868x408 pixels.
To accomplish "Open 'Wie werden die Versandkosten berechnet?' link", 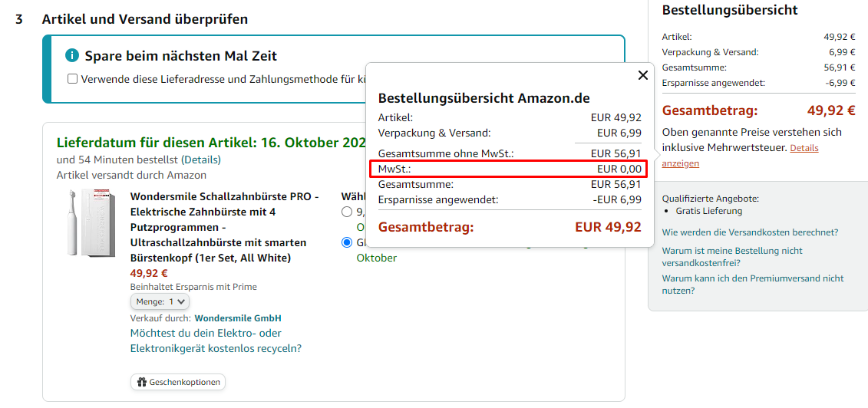I will click(750, 232).
